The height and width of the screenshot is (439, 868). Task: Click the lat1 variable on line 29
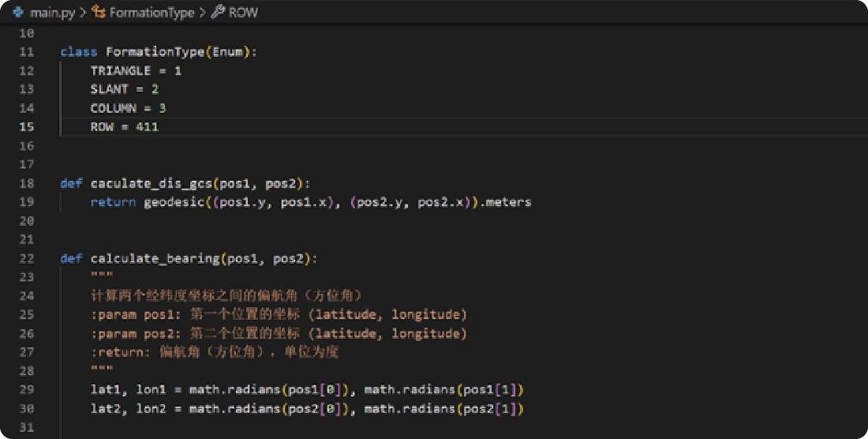coord(103,390)
